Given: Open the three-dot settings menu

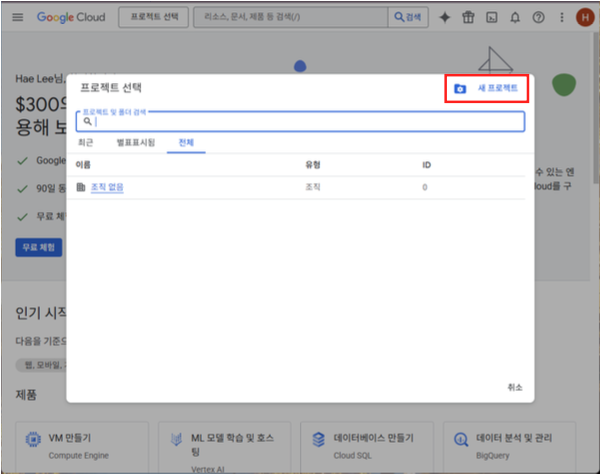Looking at the screenshot, I should [562, 17].
